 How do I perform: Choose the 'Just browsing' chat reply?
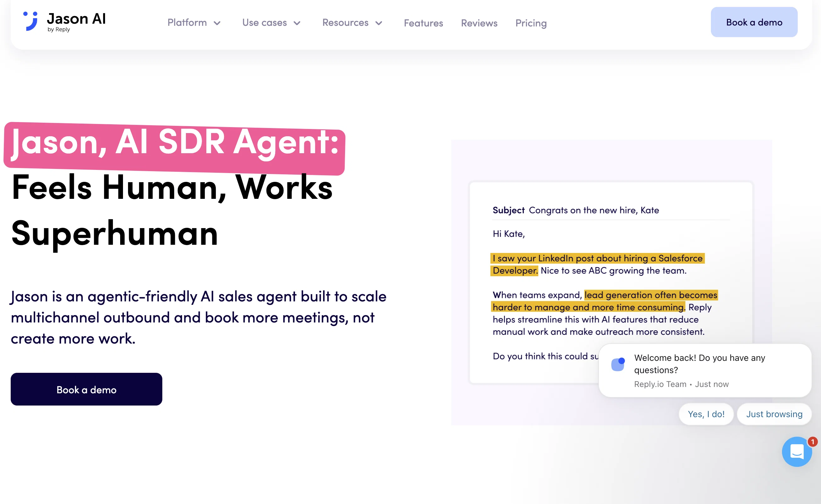pyautogui.click(x=774, y=414)
